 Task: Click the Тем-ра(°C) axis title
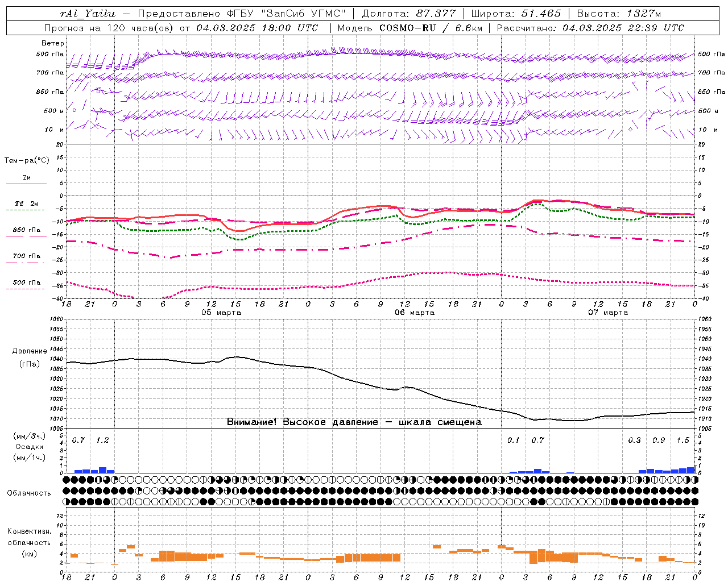pos(27,161)
